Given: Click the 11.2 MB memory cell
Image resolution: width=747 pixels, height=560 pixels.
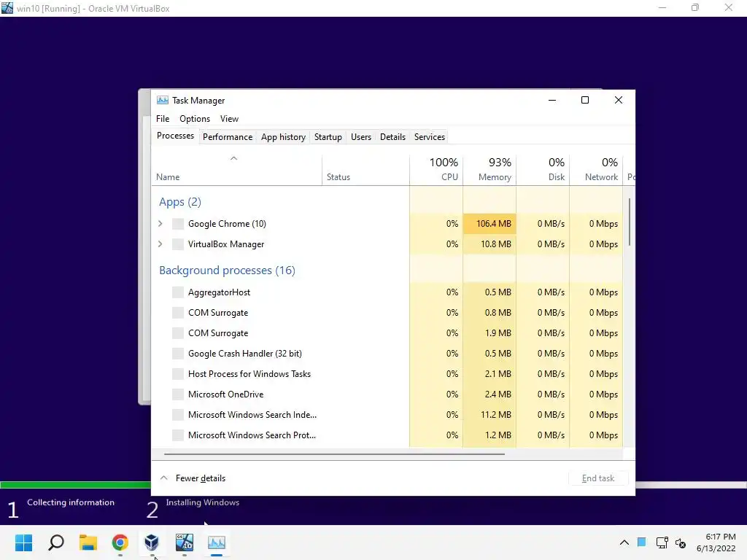Looking at the screenshot, I should tap(489, 415).
